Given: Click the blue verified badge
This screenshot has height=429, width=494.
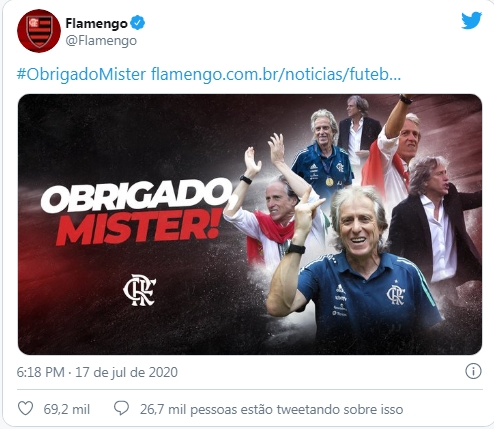Looking at the screenshot, I should 137,23.
